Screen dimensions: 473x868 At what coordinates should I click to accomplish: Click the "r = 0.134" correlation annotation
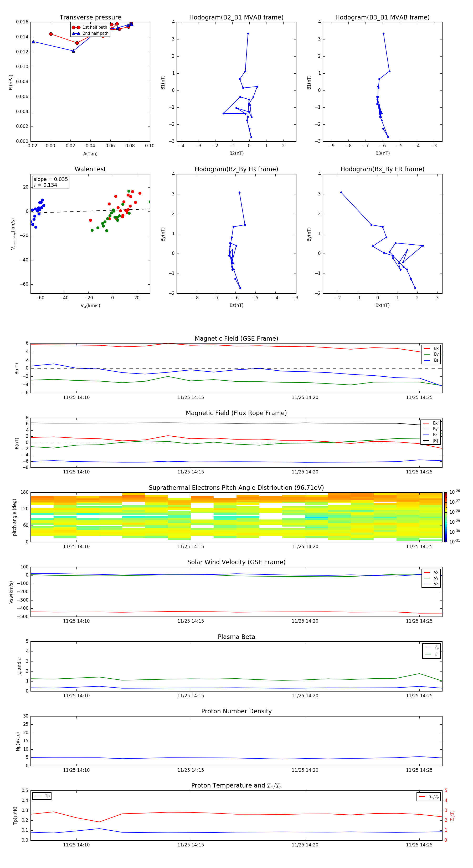point(45,185)
